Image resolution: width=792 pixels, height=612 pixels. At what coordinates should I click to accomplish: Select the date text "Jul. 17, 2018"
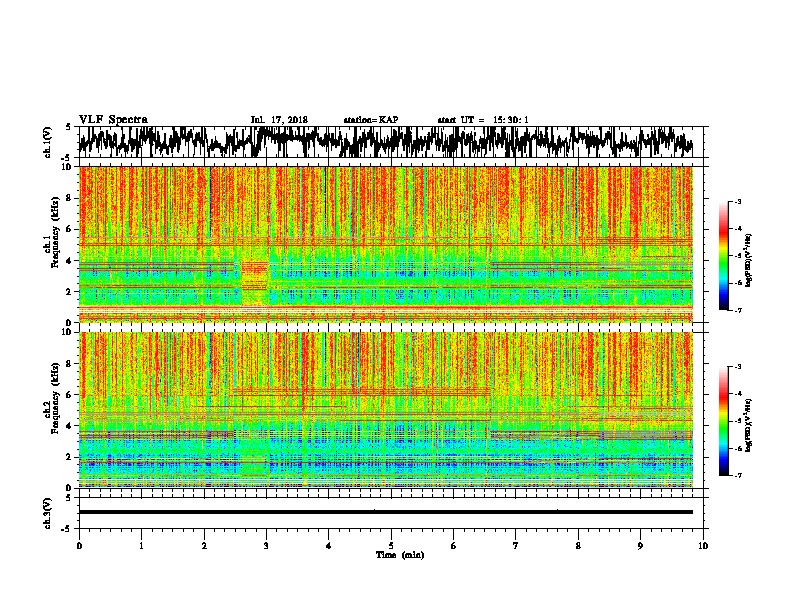tap(279, 120)
